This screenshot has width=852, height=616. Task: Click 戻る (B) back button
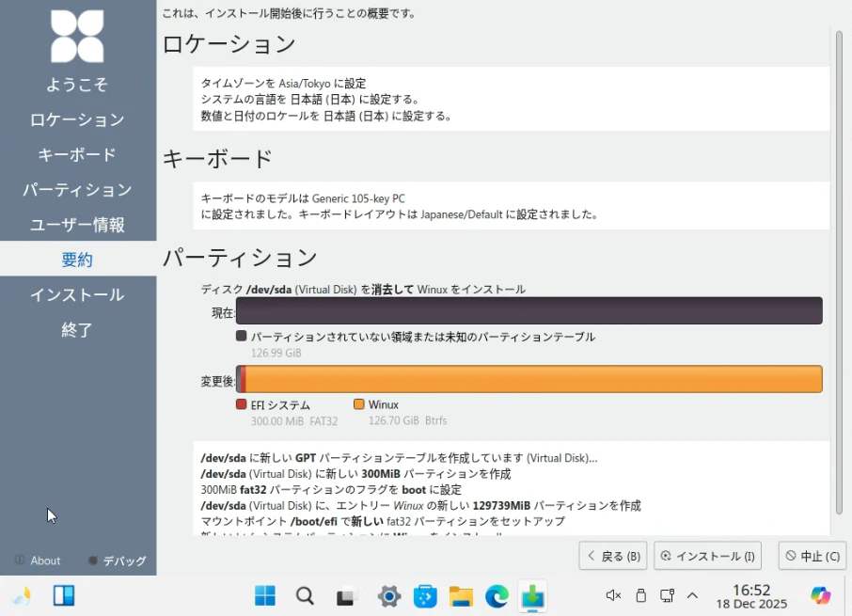(613, 556)
